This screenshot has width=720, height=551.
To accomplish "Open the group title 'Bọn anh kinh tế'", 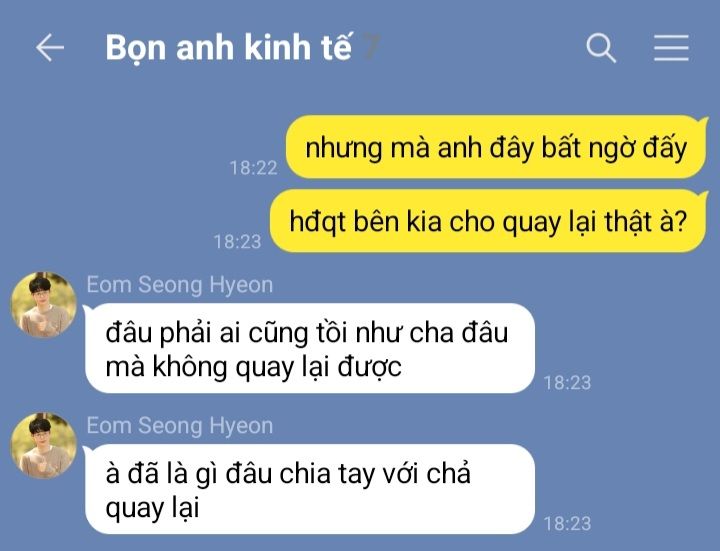I will (x=229, y=47).
